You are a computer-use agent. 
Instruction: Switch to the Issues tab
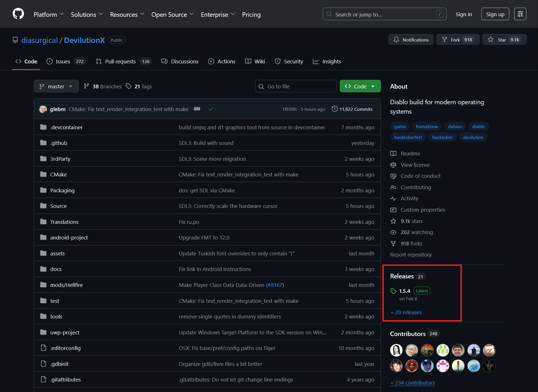tap(66, 61)
